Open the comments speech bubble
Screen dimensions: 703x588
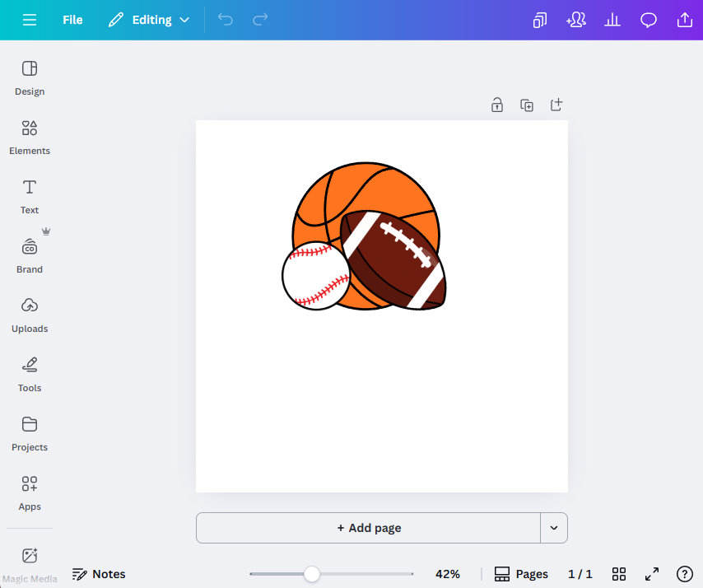649,21
